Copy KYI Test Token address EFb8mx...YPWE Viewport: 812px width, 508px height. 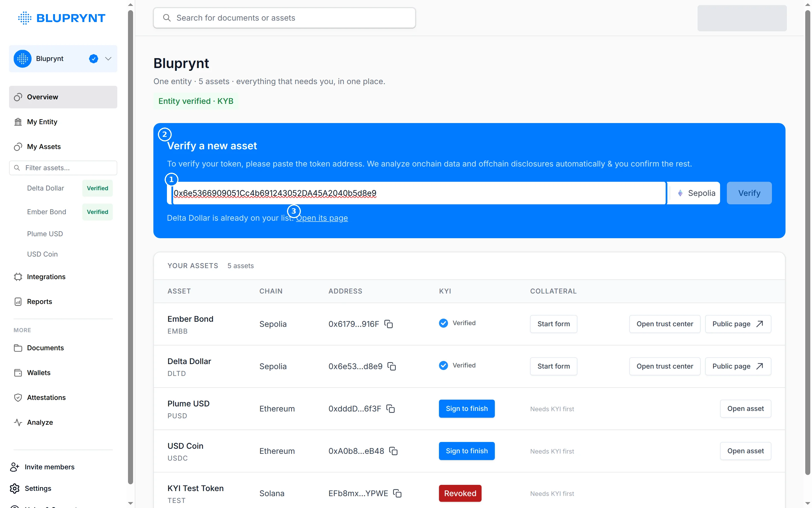(397, 493)
